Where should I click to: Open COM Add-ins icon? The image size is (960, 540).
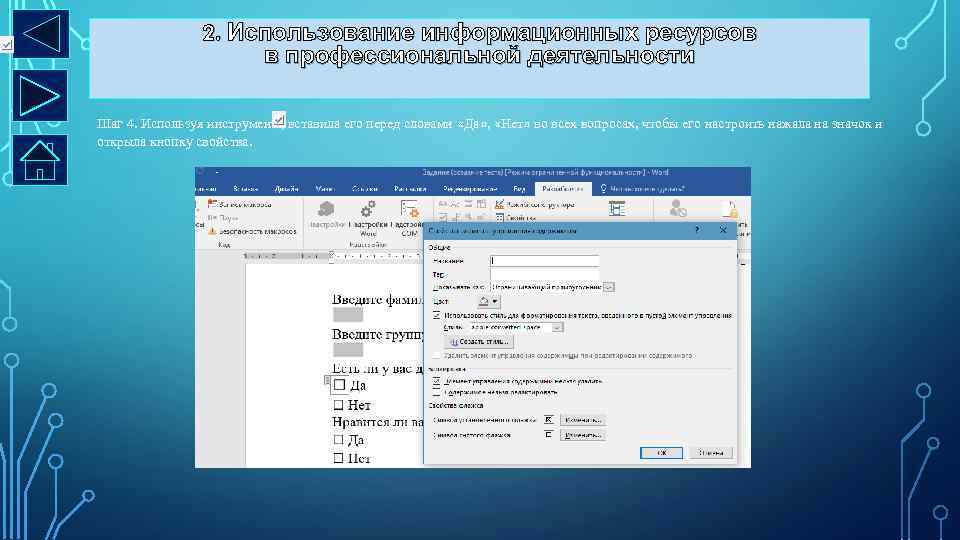(x=410, y=210)
